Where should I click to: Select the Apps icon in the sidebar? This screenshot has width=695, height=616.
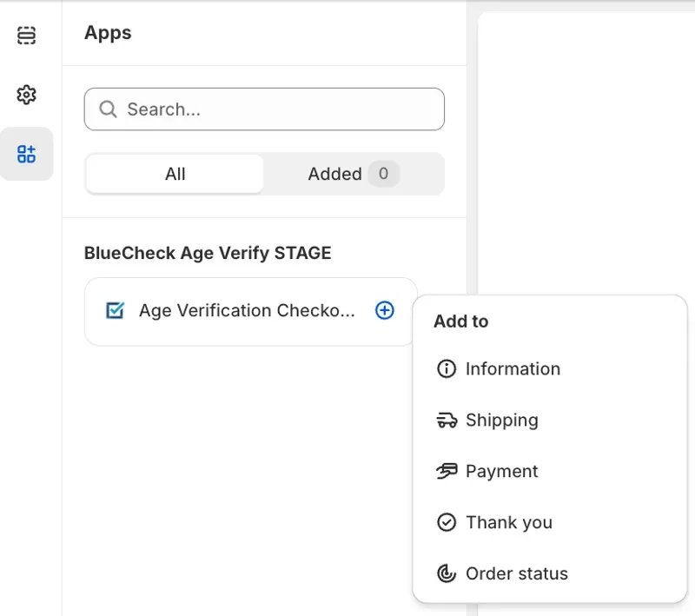pos(26,154)
